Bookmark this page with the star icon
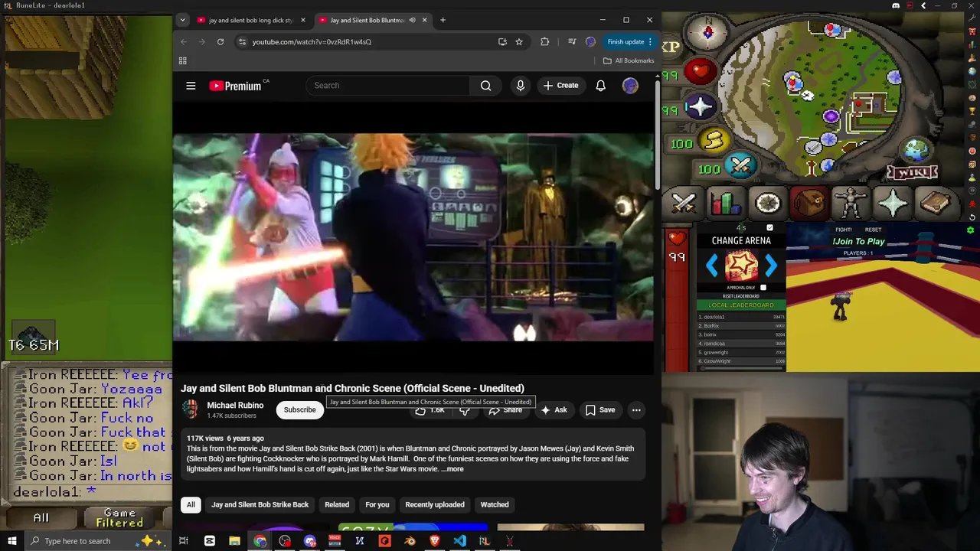Viewport: 980px width, 551px height. [x=519, y=41]
